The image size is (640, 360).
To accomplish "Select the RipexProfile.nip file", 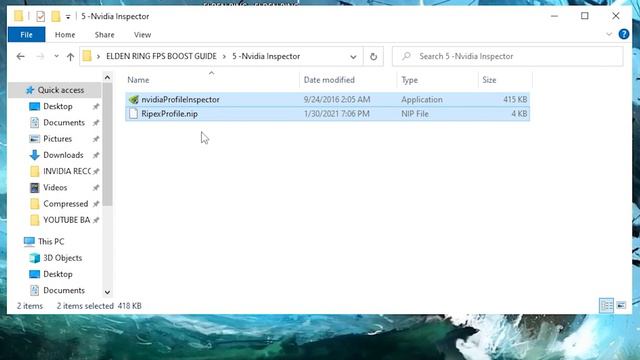I will click(x=327, y=114).
